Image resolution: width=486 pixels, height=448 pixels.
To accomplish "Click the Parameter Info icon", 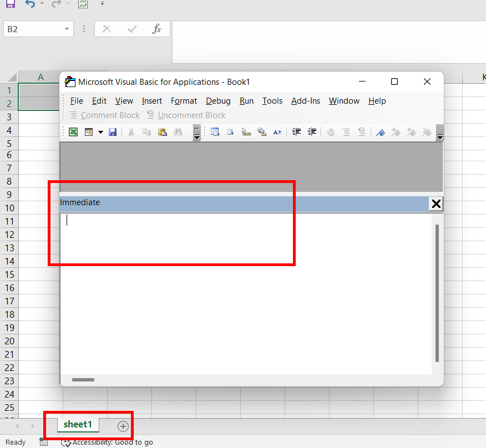I will pyautogui.click(x=262, y=133).
